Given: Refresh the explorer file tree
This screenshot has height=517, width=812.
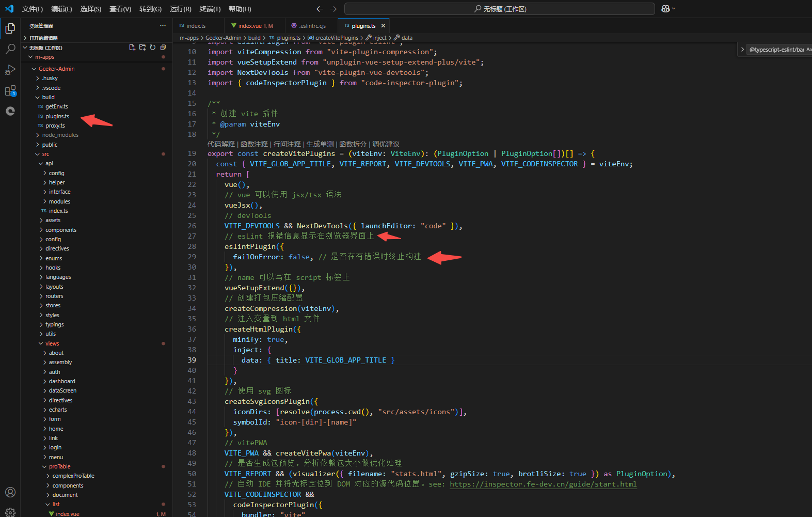Looking at the screenshot, I should pyautogui.click(x=153, y=48).
